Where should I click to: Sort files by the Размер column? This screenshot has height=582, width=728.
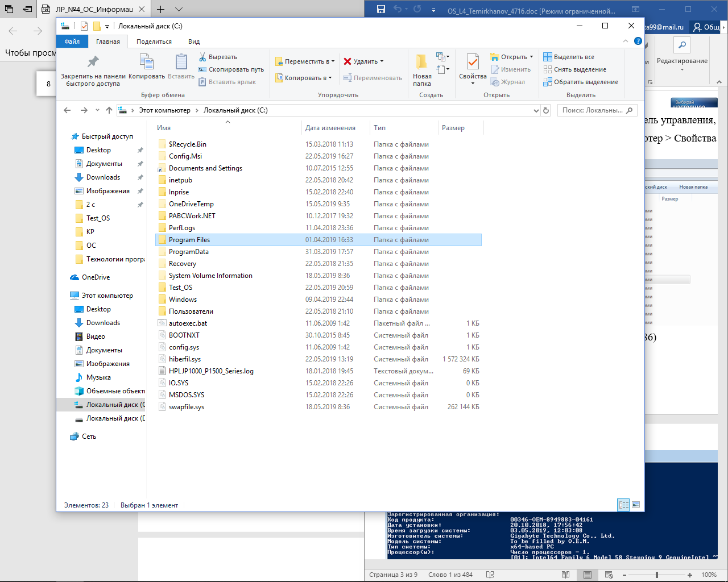tap(453, 128)
